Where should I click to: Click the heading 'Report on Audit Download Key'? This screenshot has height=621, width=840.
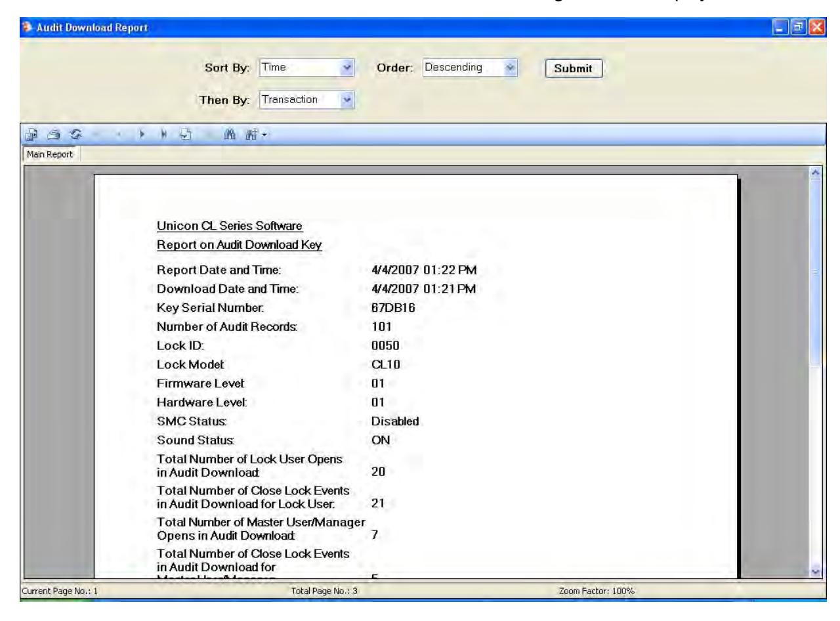[239, 245]
